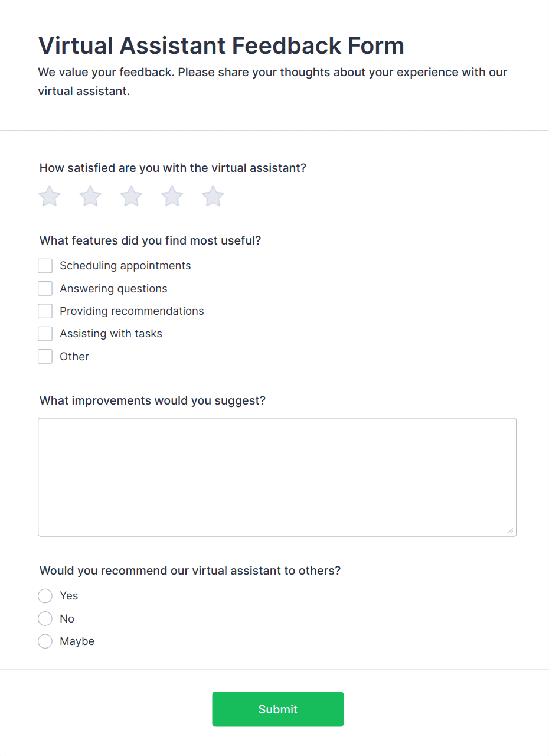Select the middle three-star rating
549x756 pixels.
tap(130, 196)
